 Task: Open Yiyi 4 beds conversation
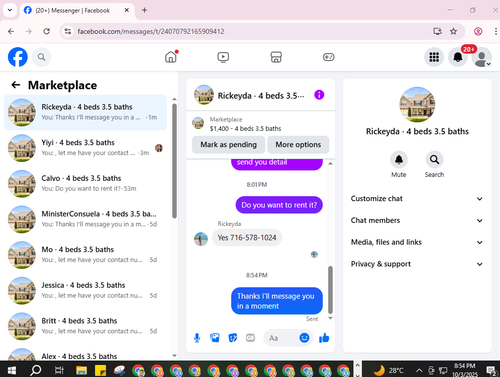pyautogui.click(x=85, y=148)
